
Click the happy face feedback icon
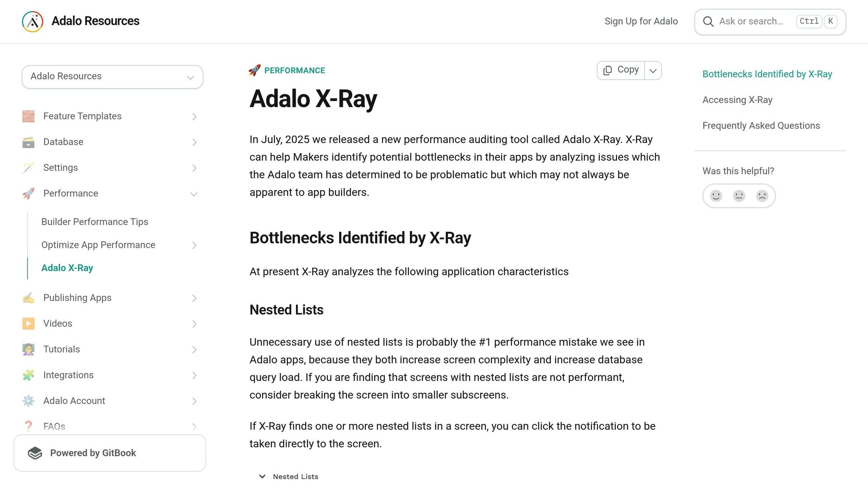716,196
